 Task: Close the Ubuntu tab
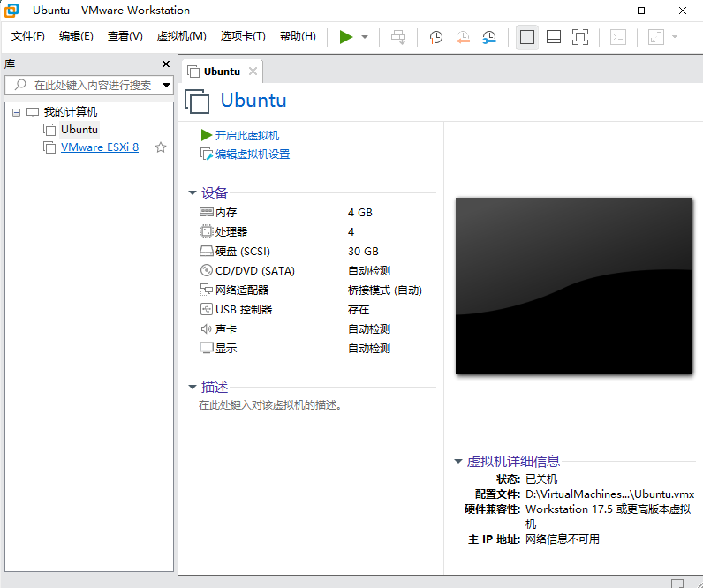point(253,72)
